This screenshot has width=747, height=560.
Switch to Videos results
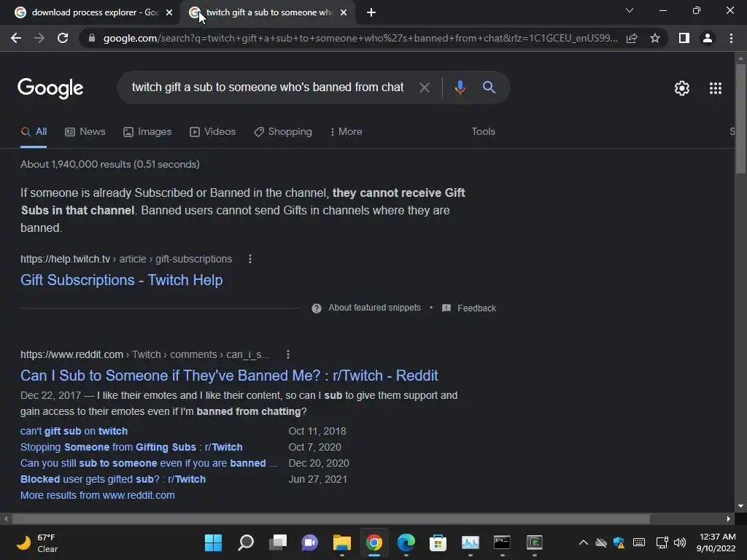(x=212, y=132)
